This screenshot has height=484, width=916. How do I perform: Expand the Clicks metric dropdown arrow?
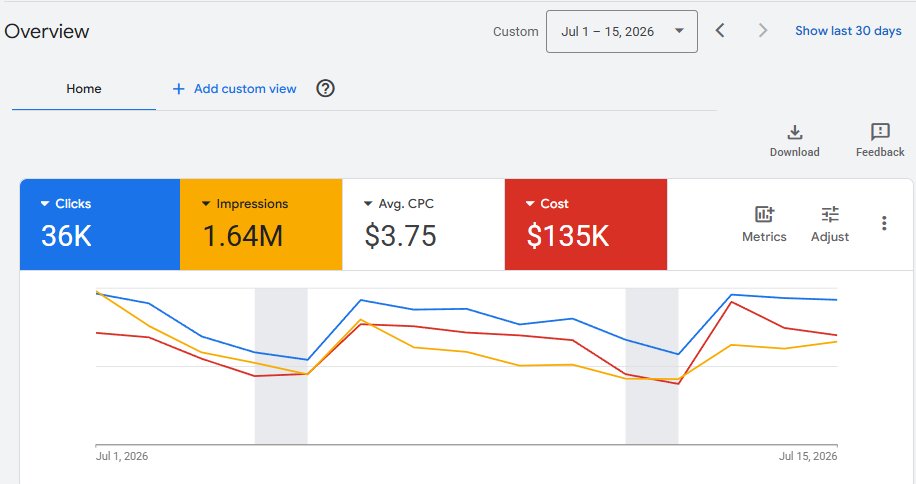(x=44, y=204)
